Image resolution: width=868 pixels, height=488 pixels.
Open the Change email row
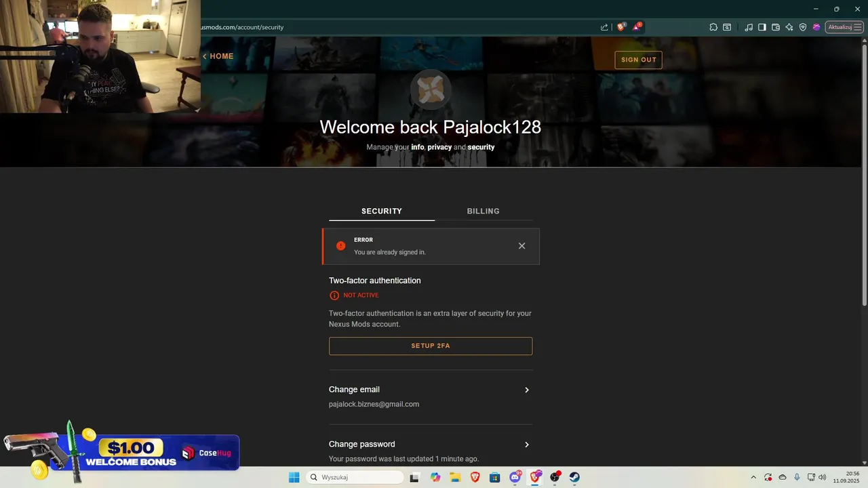pyautogui.click(x=431, y=396)
